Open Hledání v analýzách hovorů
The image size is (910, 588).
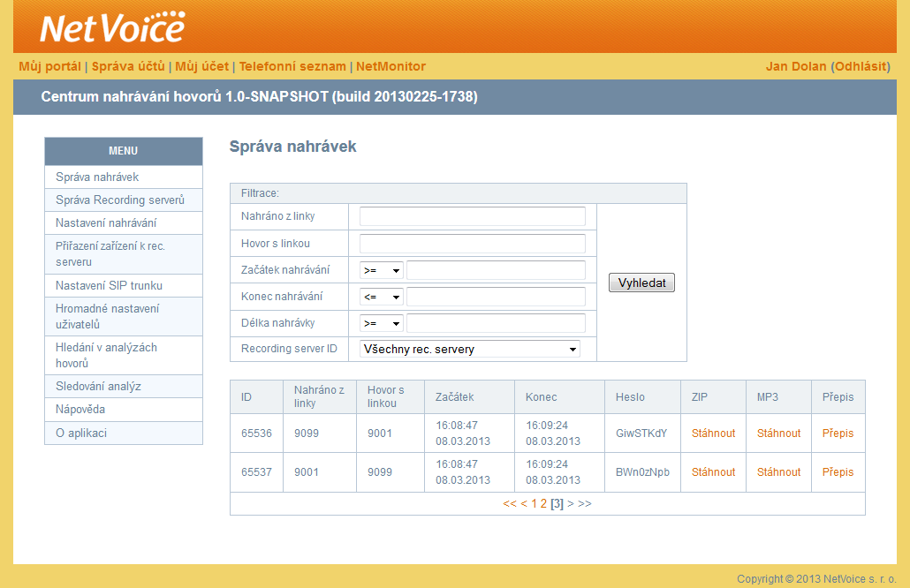124,356
